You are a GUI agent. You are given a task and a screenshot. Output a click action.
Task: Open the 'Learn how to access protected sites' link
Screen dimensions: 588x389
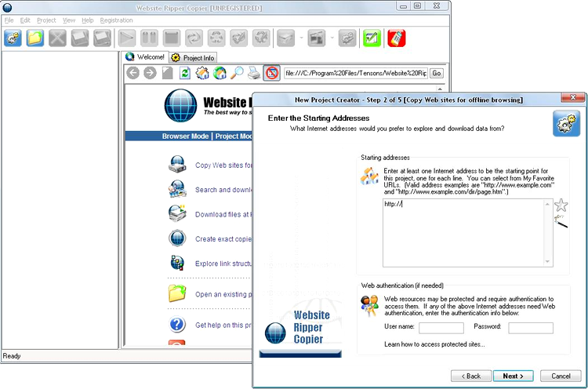click(x=434, y=344)
